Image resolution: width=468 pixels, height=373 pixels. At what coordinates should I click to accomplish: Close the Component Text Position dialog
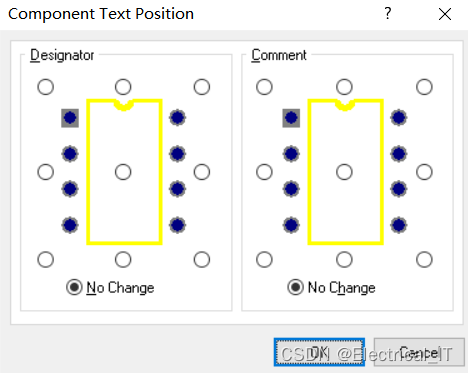pos(445,14)
